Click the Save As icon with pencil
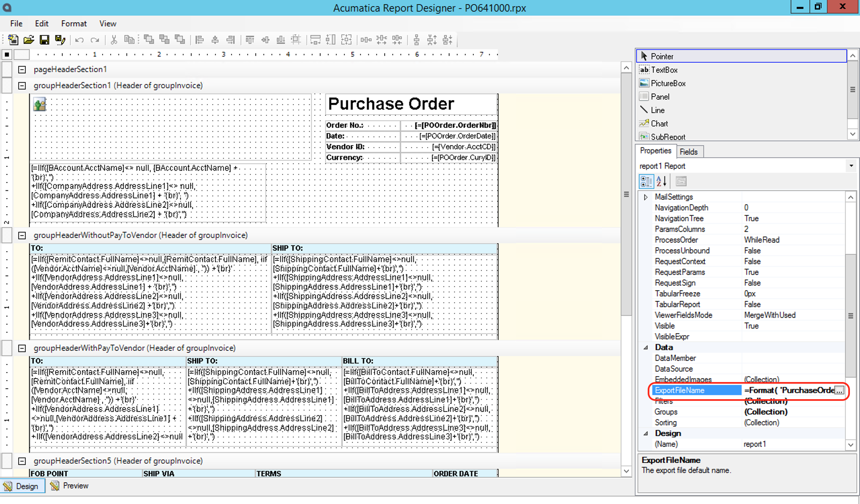860x504 pixels. point(60,40)
